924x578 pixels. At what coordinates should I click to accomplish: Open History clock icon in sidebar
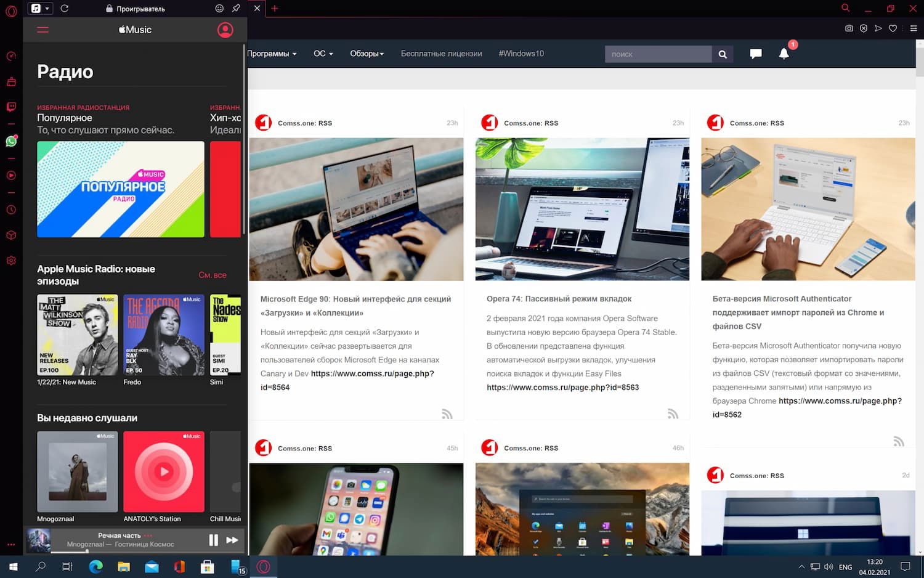11,210
